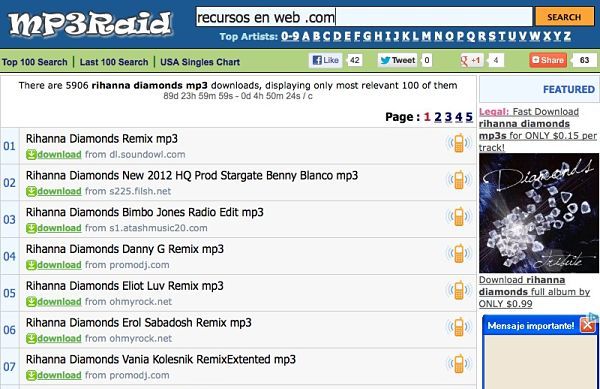Image resolution: width=600 pixels, height=389 pixels.
Task: Click the ringtone phone icon for track 05
Action: (x=459, y=291)
